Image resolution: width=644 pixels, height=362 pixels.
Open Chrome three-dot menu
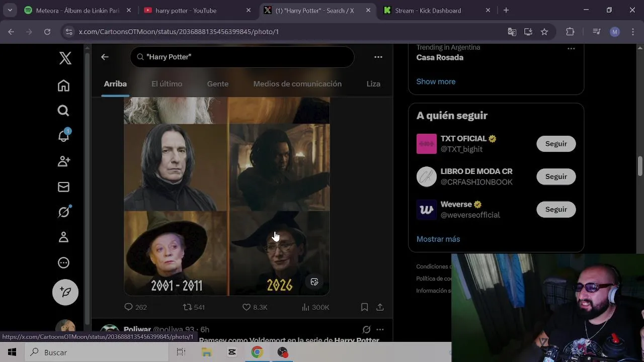633,32
